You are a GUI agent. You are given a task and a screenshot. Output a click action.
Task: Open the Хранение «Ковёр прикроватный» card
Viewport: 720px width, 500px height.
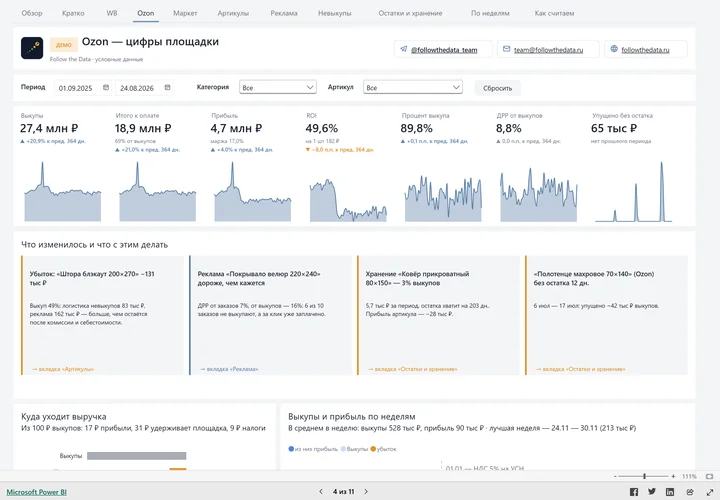click(x=439, y=315)
